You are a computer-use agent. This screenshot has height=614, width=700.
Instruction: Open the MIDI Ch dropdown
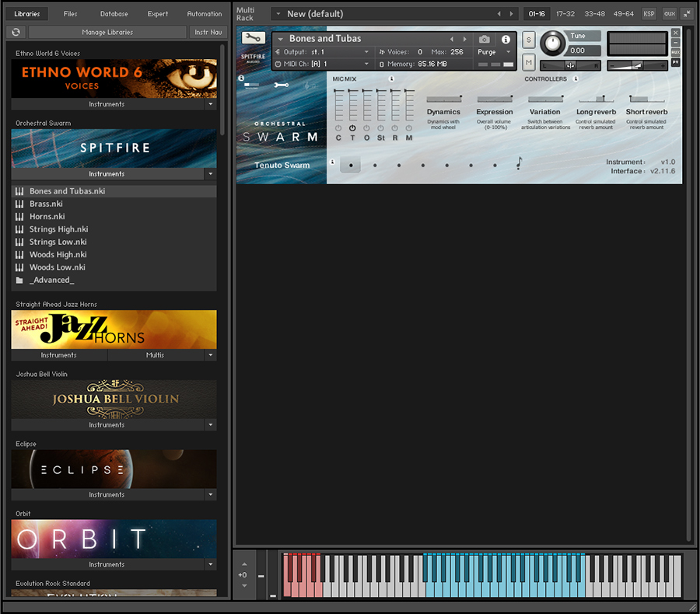322,64
